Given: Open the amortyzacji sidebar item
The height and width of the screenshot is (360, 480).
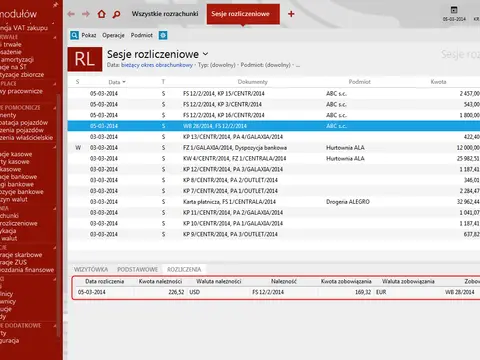Looking at the screenshot, I should (x=17, y=60).
